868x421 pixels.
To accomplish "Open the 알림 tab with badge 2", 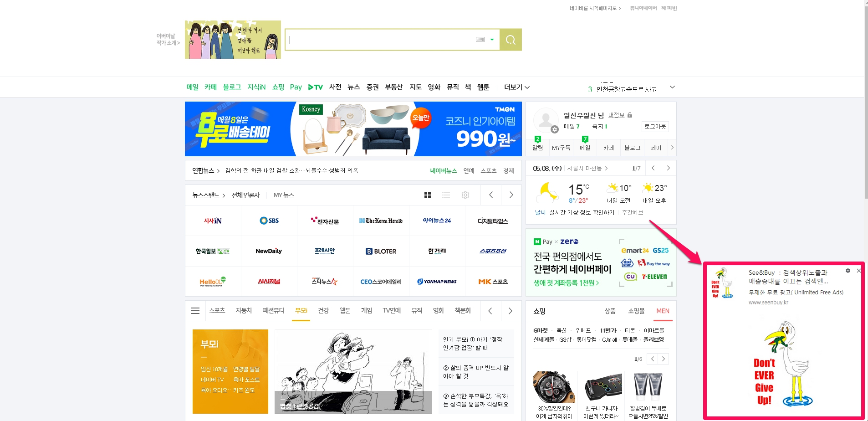I will coord(537,148).
